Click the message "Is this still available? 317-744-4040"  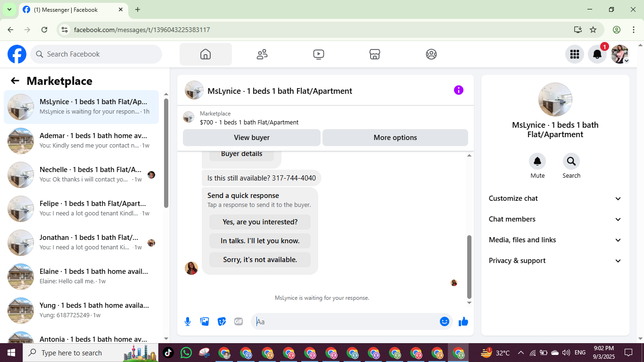[x=262, y=178]
